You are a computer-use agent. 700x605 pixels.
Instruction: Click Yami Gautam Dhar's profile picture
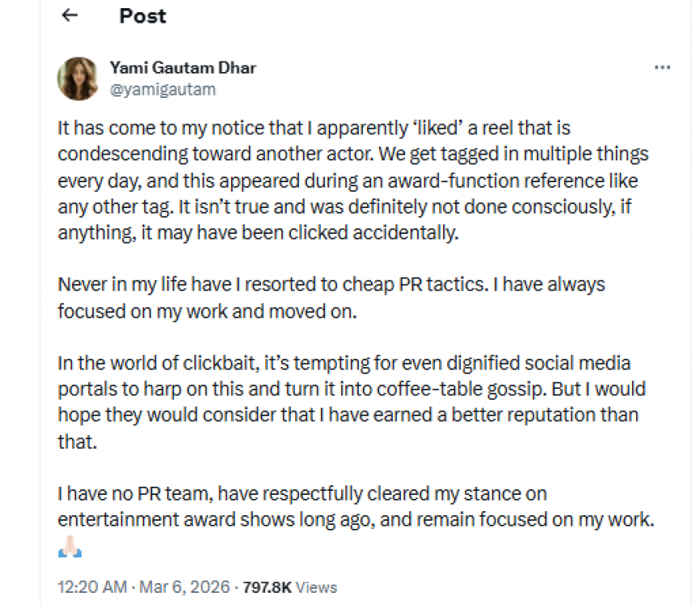[78, 79]
